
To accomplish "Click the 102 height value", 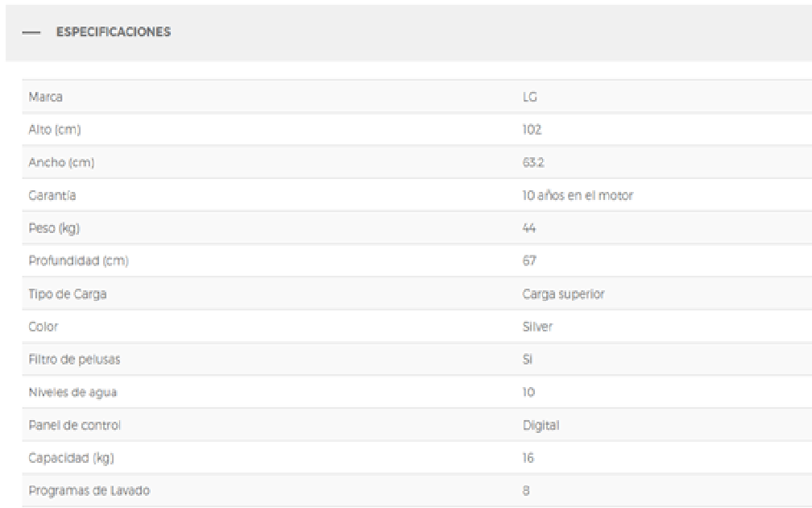I will (532, 130).
